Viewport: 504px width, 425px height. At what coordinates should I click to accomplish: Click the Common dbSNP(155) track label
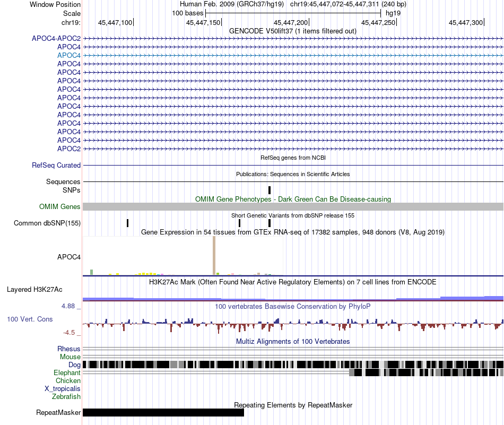click(47, 223)
